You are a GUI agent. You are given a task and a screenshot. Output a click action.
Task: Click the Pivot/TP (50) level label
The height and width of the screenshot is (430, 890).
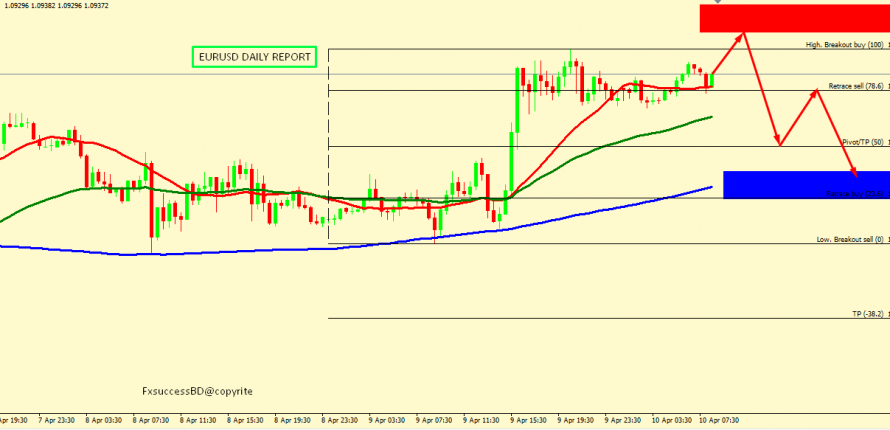862,143
